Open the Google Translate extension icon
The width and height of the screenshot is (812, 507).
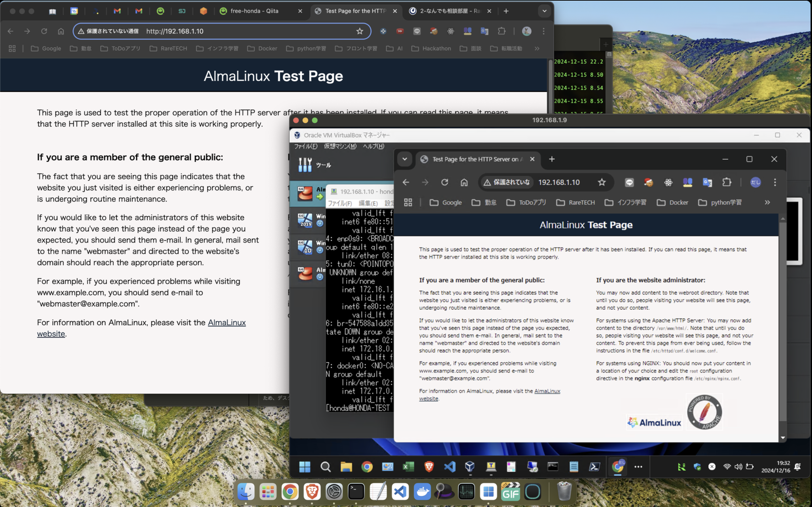[484, 31]
